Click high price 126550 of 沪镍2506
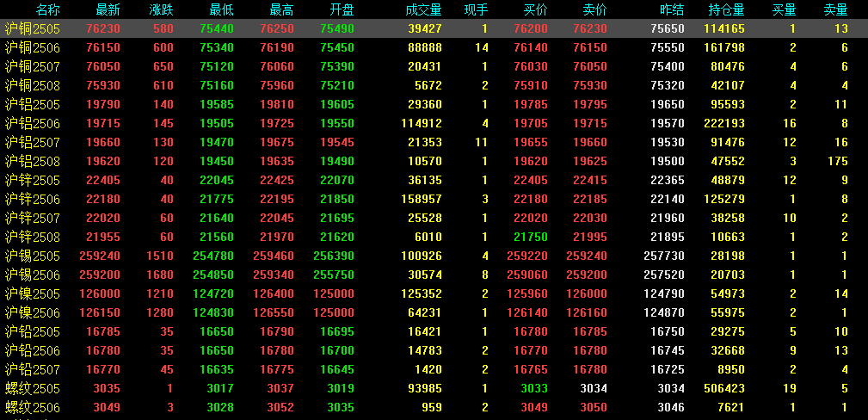 (274, 312)
